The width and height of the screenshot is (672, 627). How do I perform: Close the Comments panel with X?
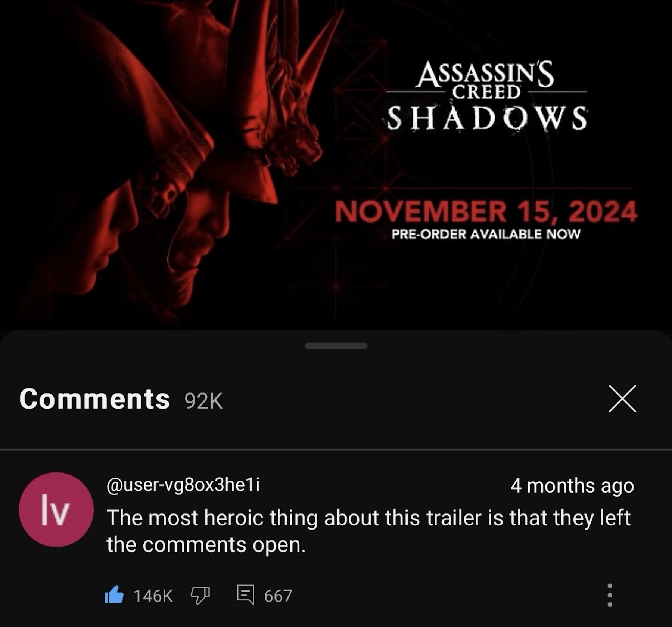tap(622, 398)
